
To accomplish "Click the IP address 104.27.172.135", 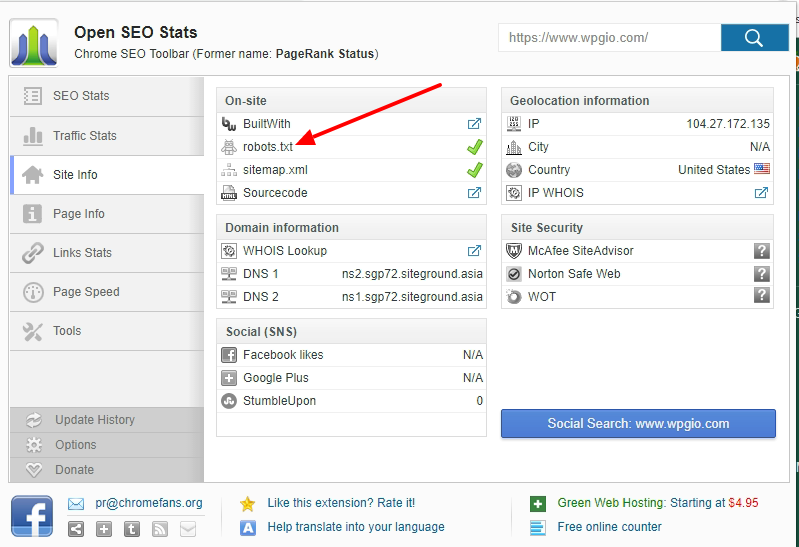I will tap(728, 124).
